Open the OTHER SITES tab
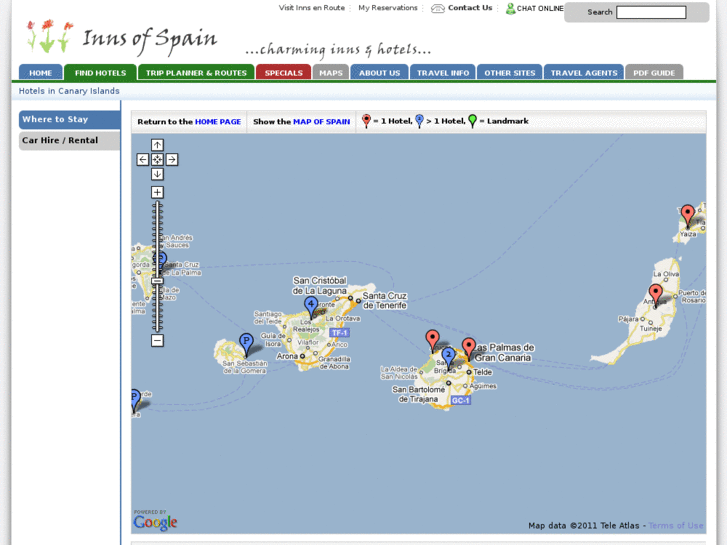The width and height of the screenshot is (727, 545). pos(510,72)
